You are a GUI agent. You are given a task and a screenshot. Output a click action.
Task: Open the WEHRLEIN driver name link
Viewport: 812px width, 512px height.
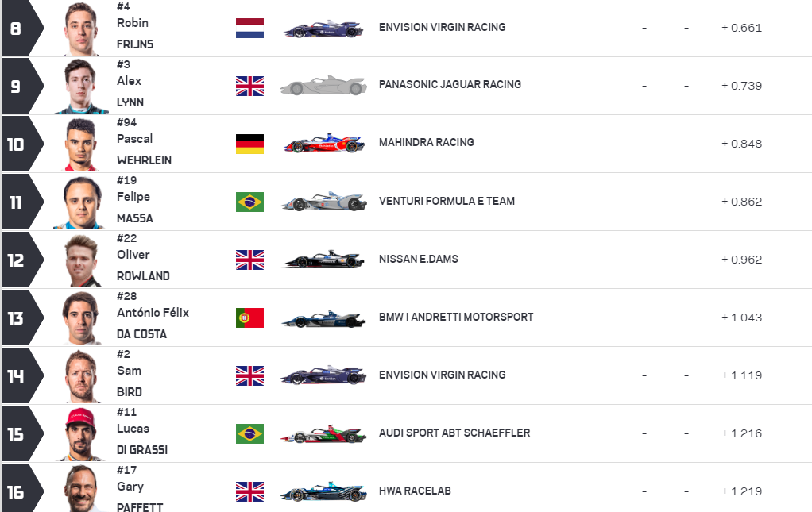[144, 160]
